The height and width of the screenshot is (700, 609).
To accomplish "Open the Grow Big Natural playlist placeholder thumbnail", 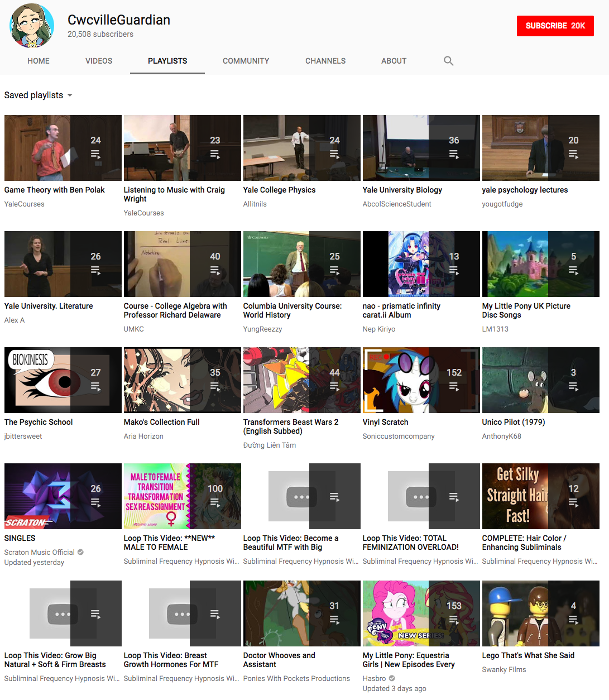I will pyautogui.click(x=63, y=613).
